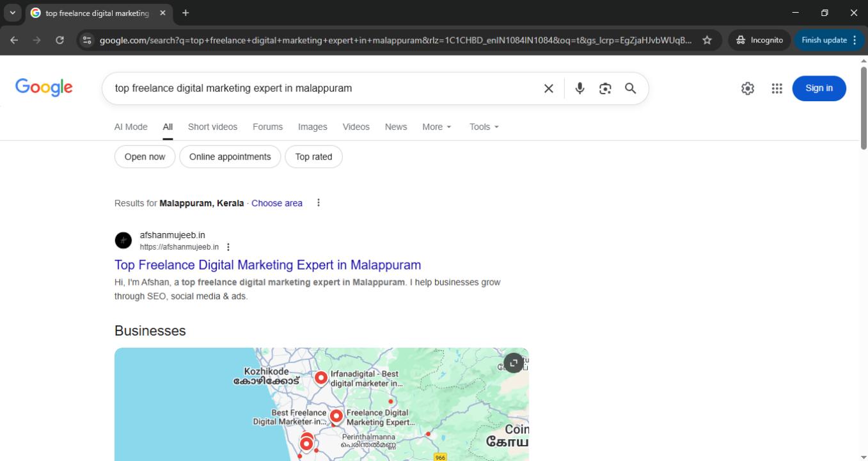868x461 pixels.
Task: Click the Irfanadigital map pin
Action: tap(321, 378)
